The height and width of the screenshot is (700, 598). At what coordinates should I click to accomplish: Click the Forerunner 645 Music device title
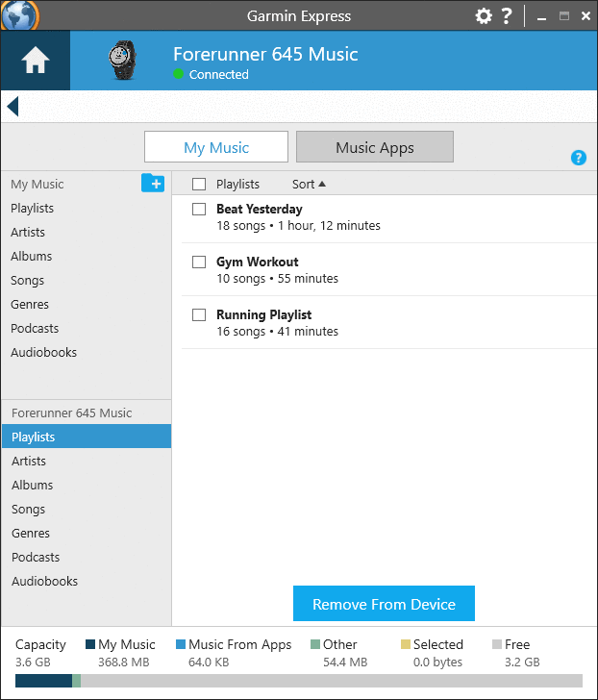coord(265,54)
